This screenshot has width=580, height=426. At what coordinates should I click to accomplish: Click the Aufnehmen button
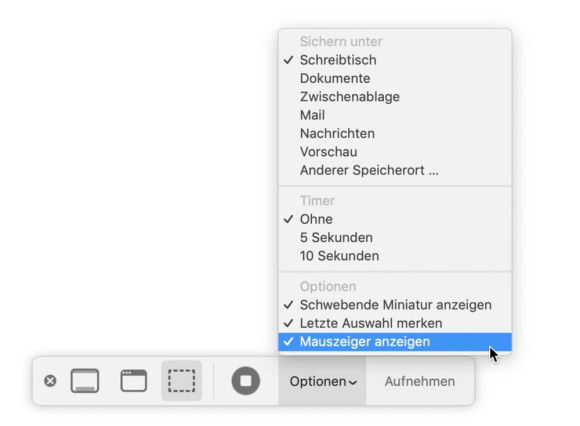420,381
